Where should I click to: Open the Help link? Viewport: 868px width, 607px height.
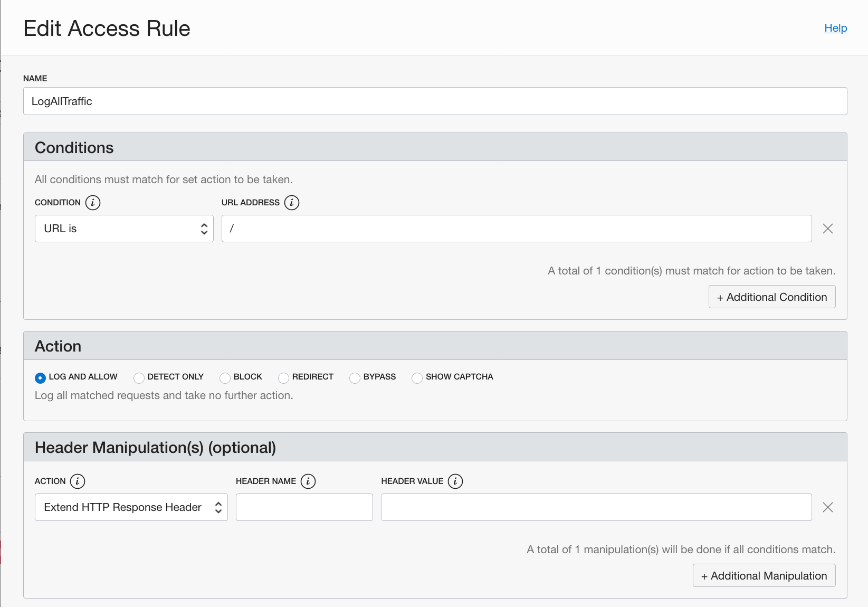point(835,28)
